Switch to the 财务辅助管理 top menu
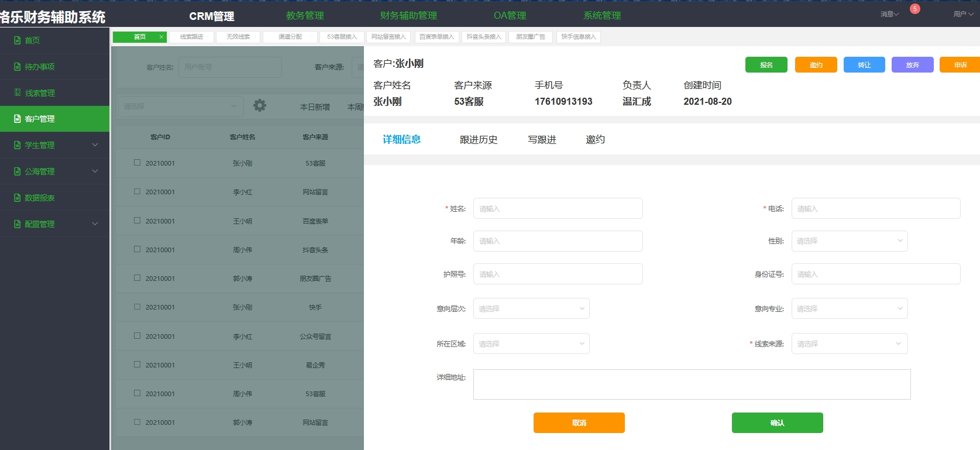The image size is (980, 450). click(408, 16)
